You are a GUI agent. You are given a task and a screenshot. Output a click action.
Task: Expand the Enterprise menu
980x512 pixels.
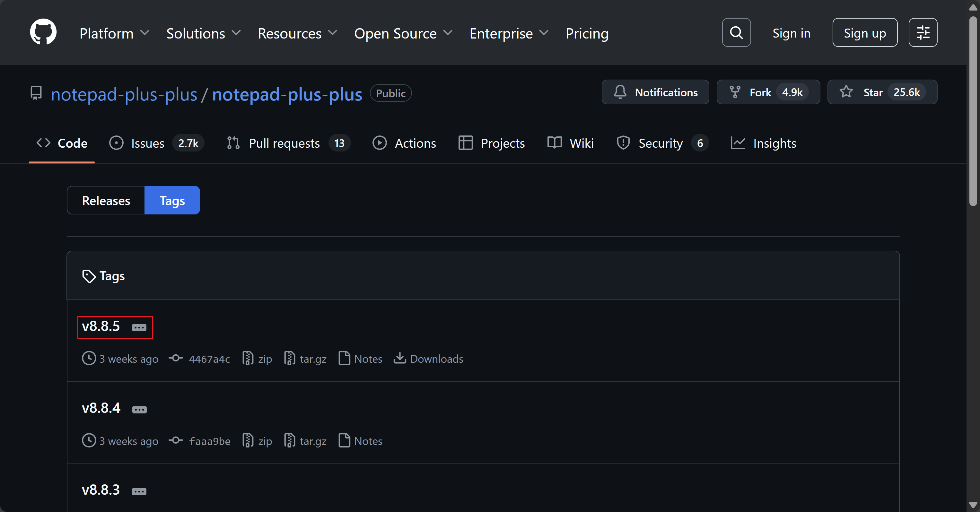[x=509, y=33]
